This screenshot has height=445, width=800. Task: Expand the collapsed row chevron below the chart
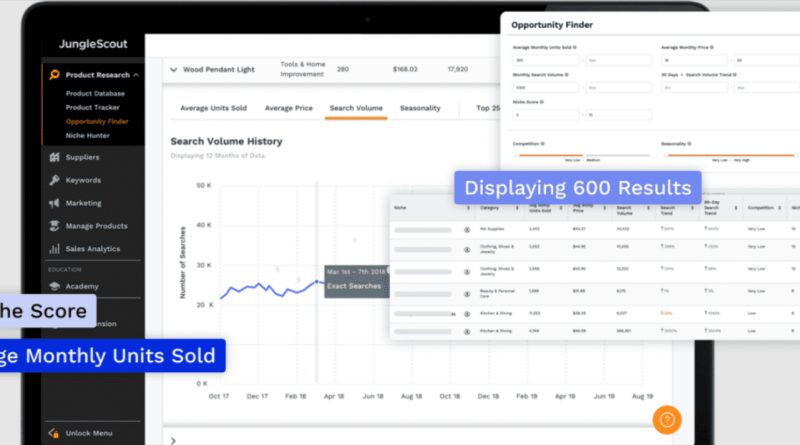click(173, 440)
